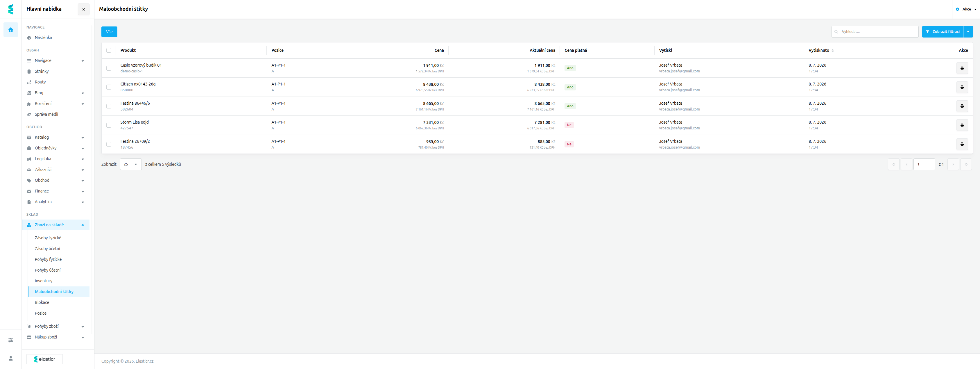Open Pohyby účetní in sidebar
This screenshot has height=369, width=980.
click(48, 270)
